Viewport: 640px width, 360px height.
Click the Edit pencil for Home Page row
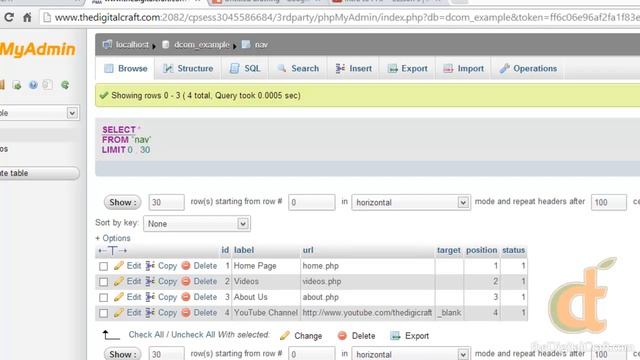(x=119, y=266)
